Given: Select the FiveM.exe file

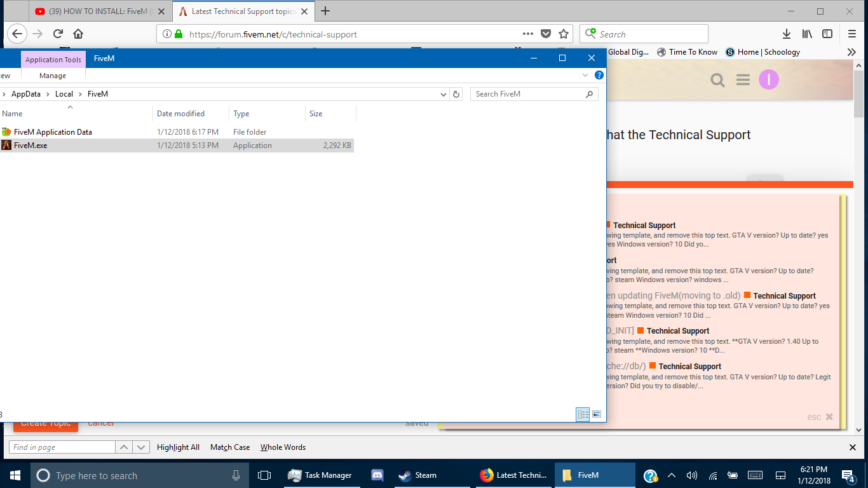Looking at the screenshot, I should (177, 146).
